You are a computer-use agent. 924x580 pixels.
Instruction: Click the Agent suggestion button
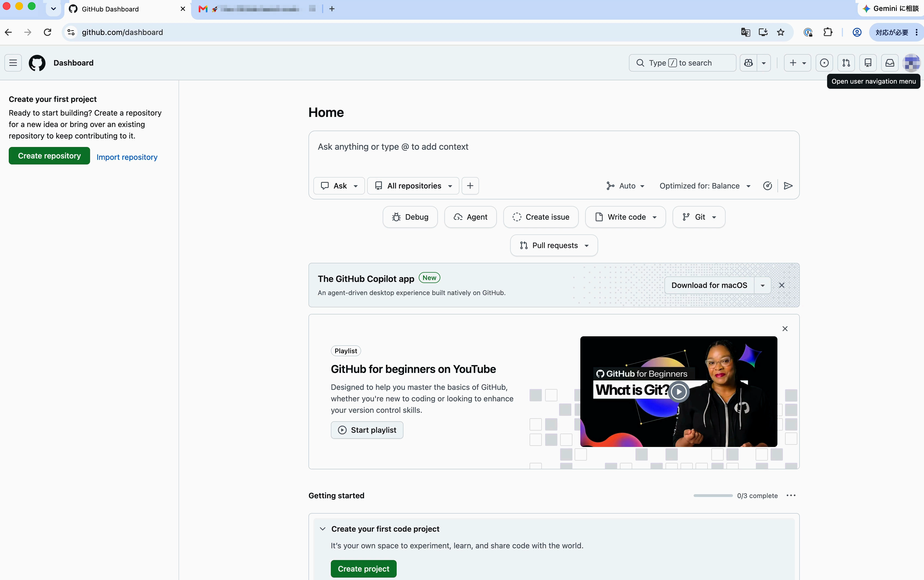tap(470, 217)
